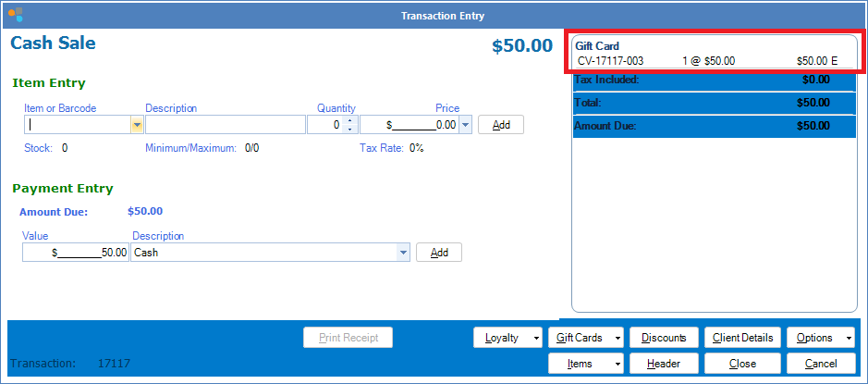
Task: Cancel the transaction
Action: click(x=820, y=364)
